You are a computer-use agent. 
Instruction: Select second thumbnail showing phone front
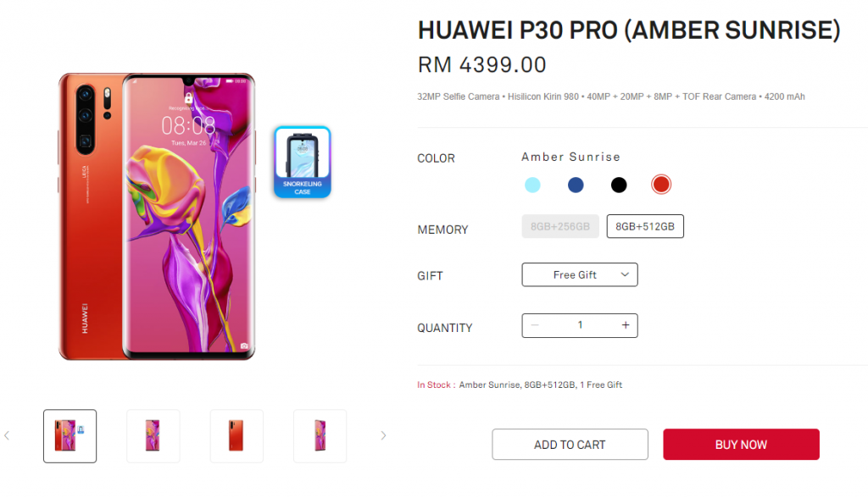pyautogui.click(x=153, y=436)
